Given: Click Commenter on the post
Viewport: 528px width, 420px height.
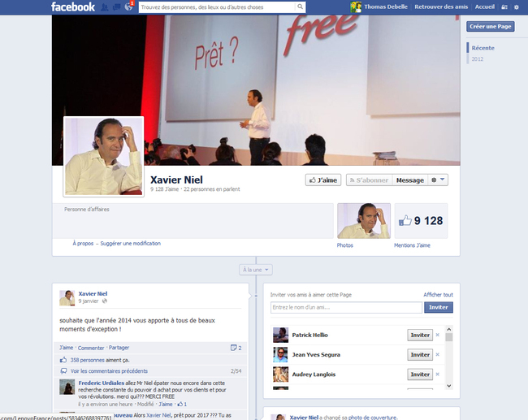Looking at the screenshot, I should (91, 348).
